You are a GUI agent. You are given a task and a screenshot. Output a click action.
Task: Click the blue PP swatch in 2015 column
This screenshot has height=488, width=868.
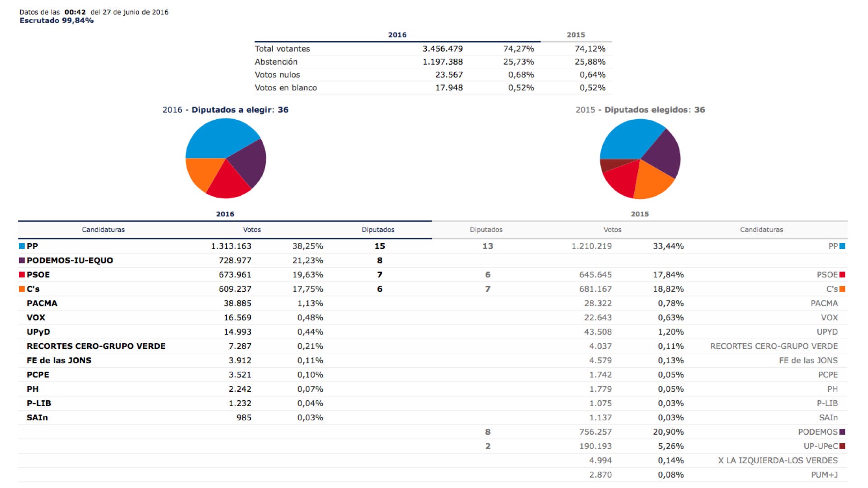(842, 246)
